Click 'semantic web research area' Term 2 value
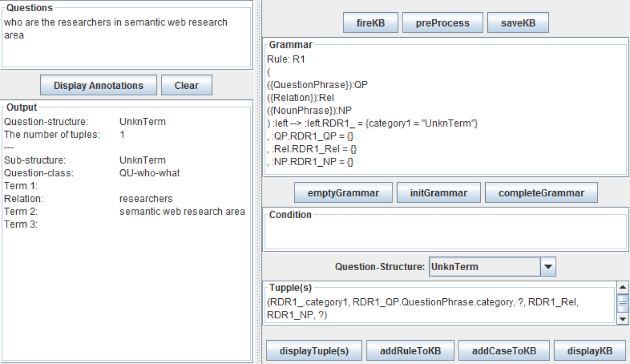This screenshot has width=630, height=364. pos(182,212)
